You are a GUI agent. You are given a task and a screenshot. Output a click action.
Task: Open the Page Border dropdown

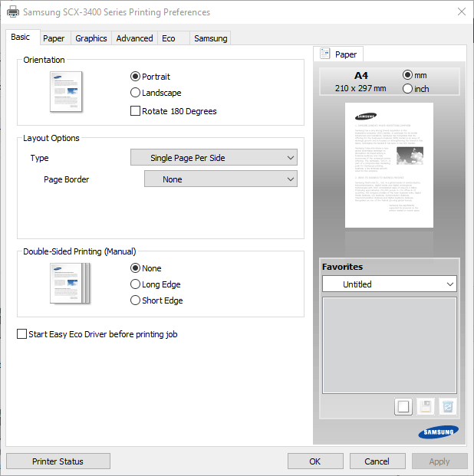(221, 179)
